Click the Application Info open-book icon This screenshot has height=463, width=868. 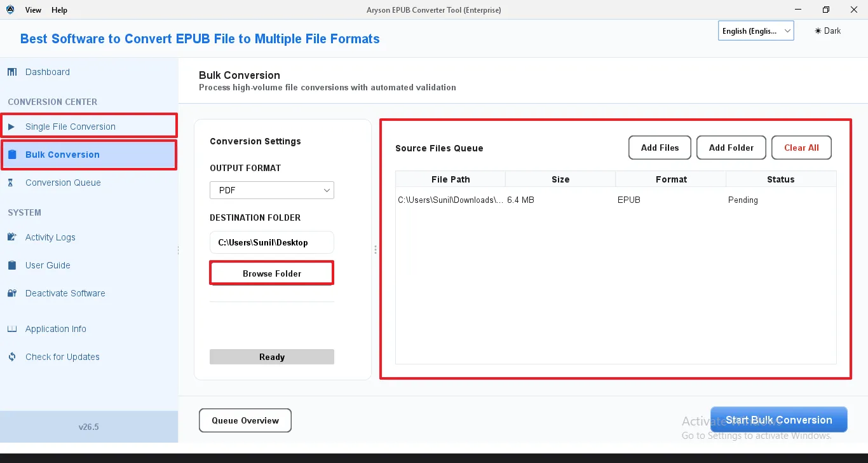pos(12,329)
